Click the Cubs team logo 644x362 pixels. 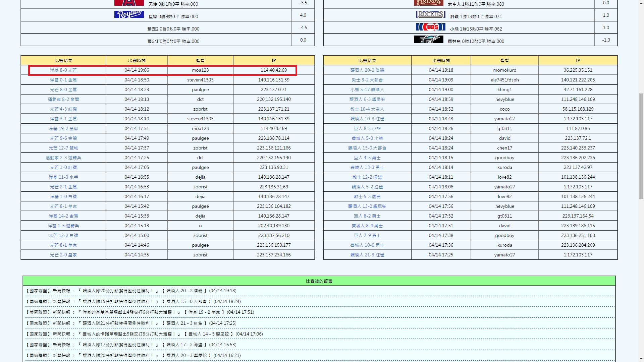pos(430,27)
